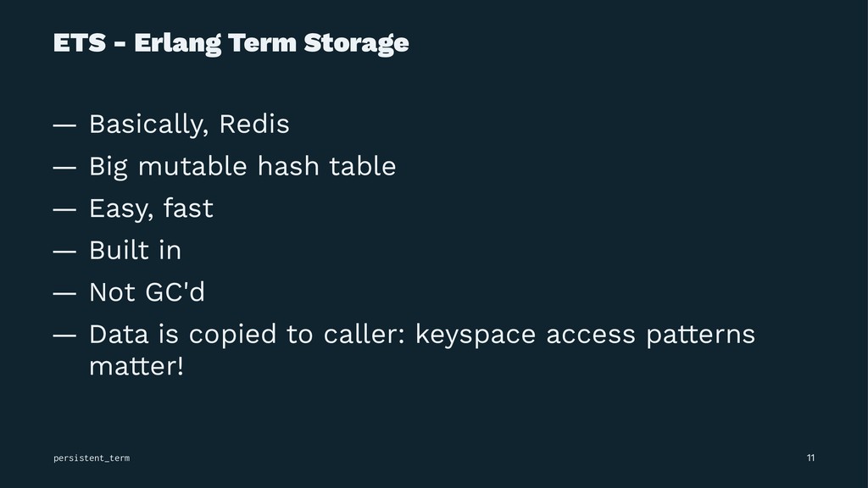
Task: Click the Big mutable hash table bullet
Action: pos(242,167)
